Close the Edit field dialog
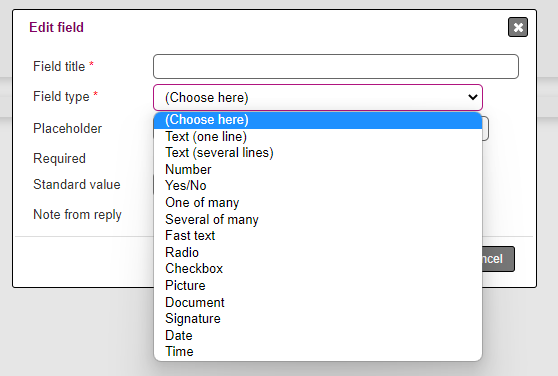Viewport: 558px width, 376px height. tap(518, 27)
